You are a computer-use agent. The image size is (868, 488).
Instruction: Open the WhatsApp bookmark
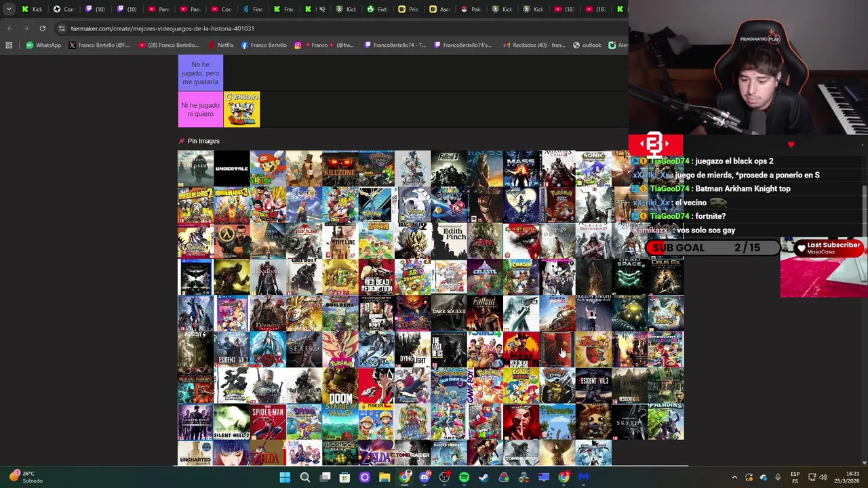click(x=43, y=45)
